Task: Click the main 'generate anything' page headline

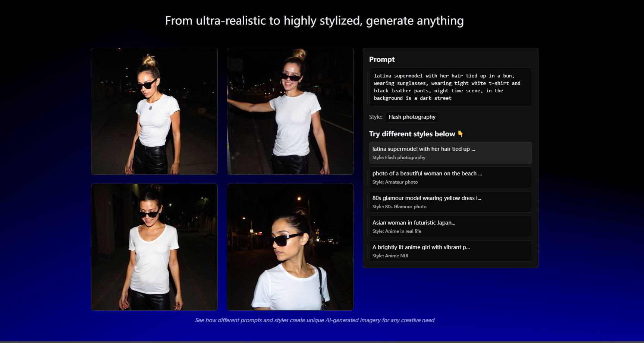Action: tap(314, 21)
